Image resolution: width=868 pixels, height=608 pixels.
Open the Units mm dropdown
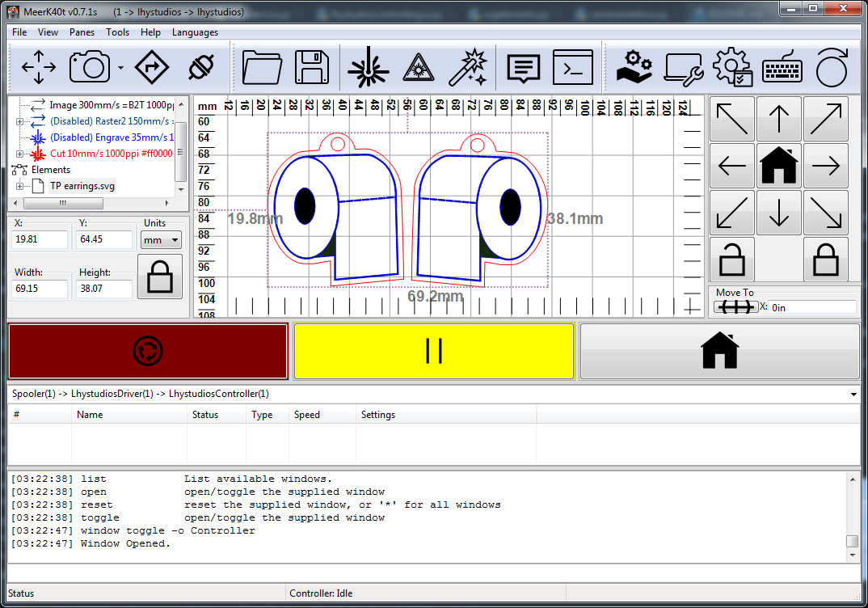pyautogui.click(x=161, y=240)
